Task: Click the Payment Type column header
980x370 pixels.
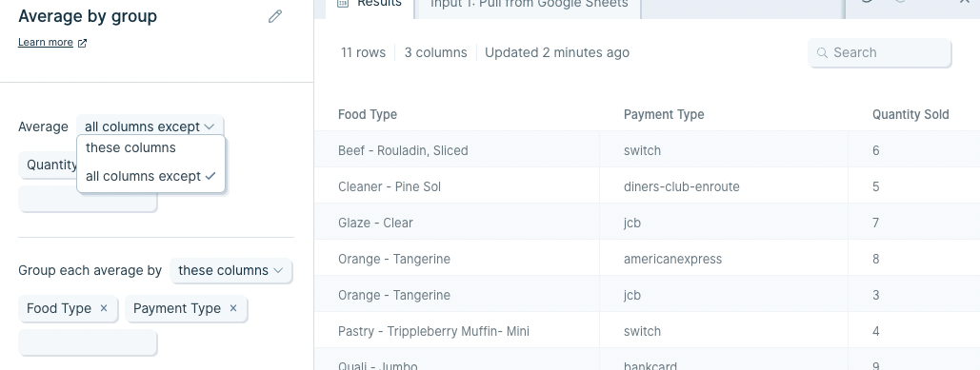Action: (664, 115)
